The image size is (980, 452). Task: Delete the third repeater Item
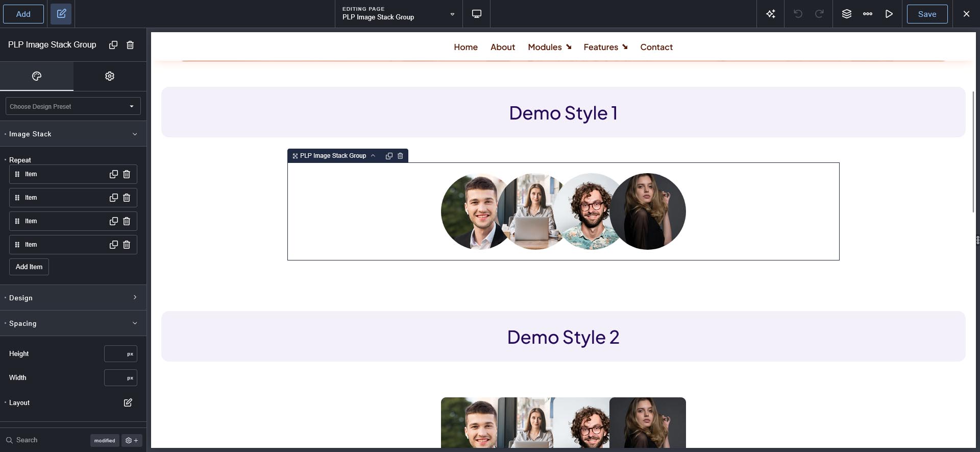tap(127, 221)
